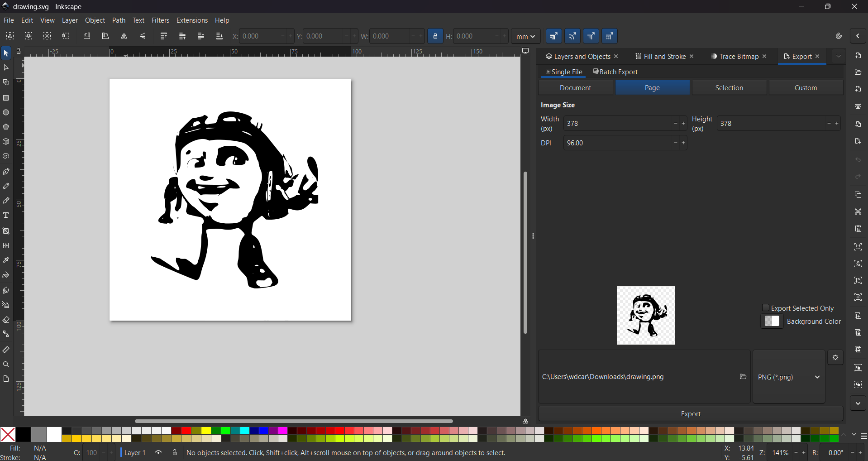Expand the dock panel tabs chevron

click(839, 57)
